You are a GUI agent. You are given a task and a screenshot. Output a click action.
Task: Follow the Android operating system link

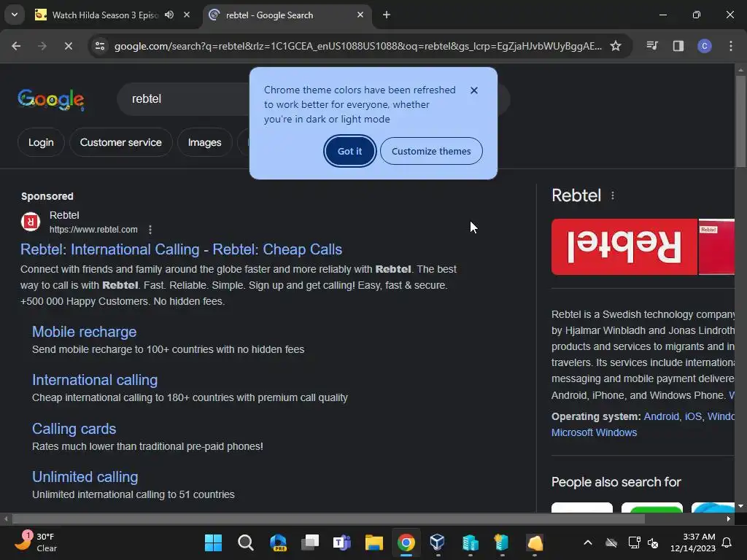coord(661,416)
